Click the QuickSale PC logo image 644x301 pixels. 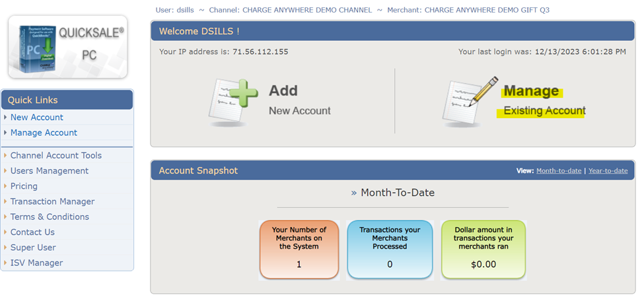pyautogui.click(x=67, y=47)
